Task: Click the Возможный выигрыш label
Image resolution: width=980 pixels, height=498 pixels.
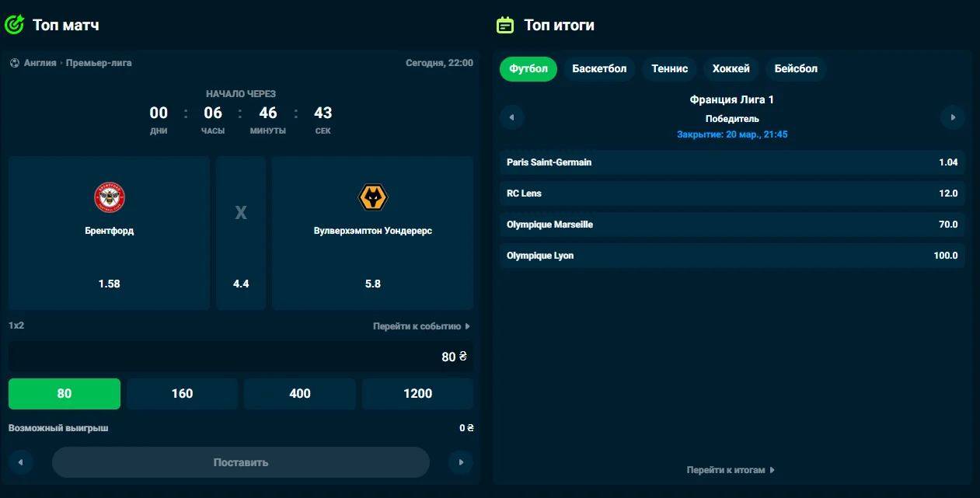Action: [58, 428]
